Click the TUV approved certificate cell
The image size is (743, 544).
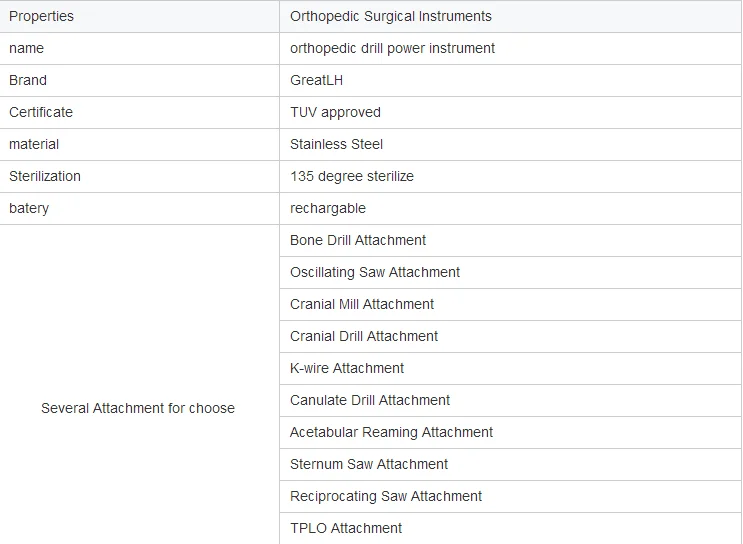(510, 112)
